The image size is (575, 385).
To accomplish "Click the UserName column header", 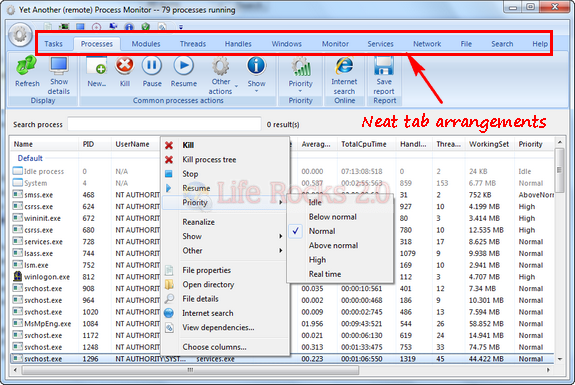I will pyautogui.click(x=135, y=144).
